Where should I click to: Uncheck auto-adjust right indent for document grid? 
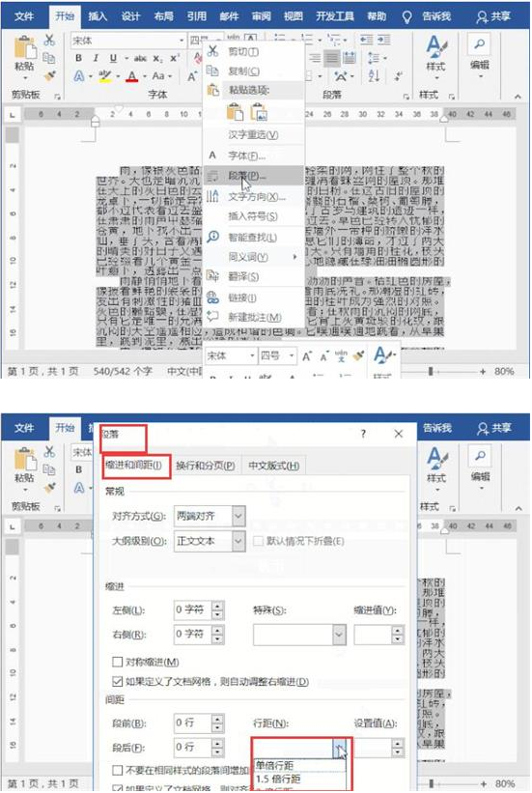(x=118, y=682)
